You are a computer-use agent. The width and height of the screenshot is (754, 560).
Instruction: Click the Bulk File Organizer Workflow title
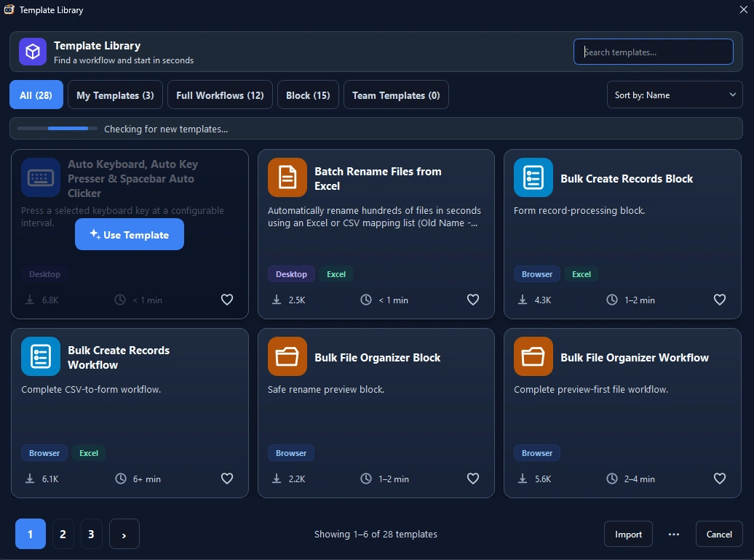click(x=634, y=358)
